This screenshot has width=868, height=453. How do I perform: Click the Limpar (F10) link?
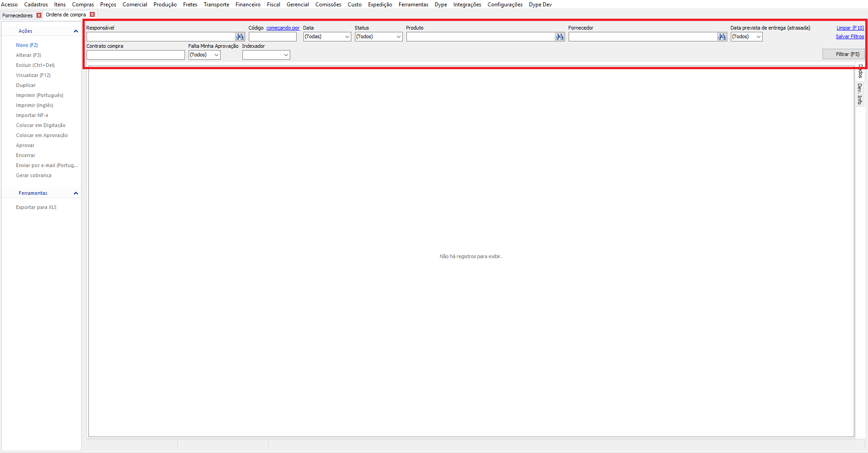click(x=850, y=28)
